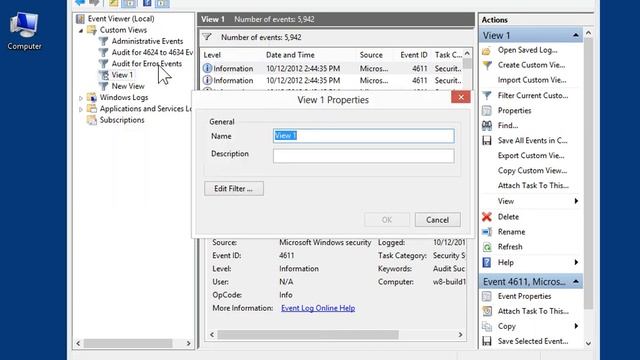Select Audit for 4624 to 4634 view
This screenshot has height=360, width=640.
(x=152, y=53)
